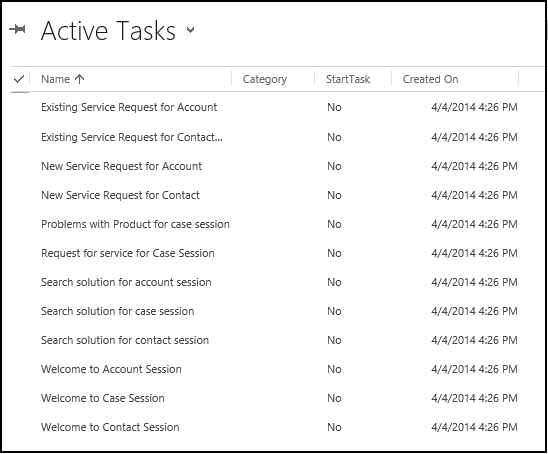This screenshot has width=548, height=454.
Task: Open the Active Tasks view selector chevron
Action: (x=190, y=30)
